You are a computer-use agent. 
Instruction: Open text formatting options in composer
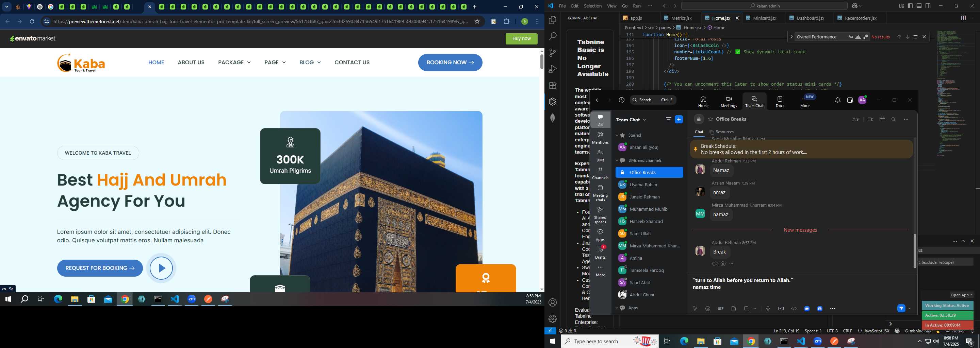pos(695,309)
